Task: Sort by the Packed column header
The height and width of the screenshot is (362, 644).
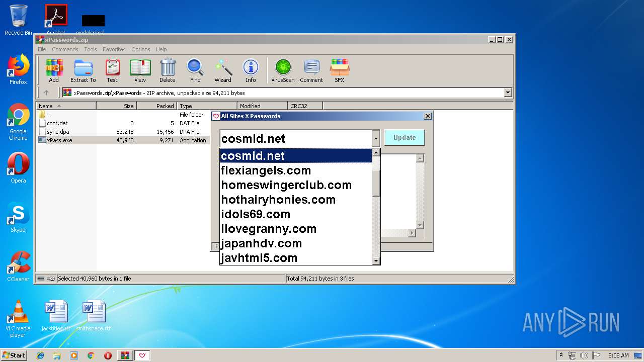Action: tap(156, 106)
